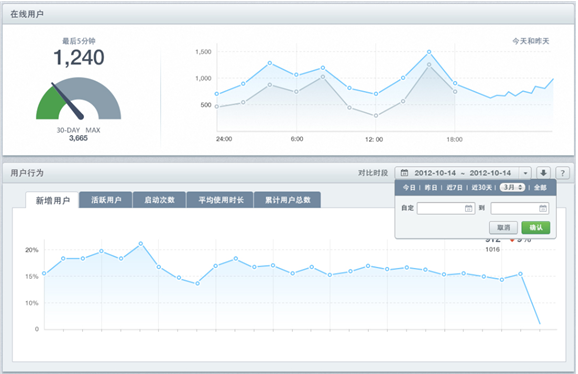The image size is (578, 374).
Task: Click the 在线用户 panel title
Action: coord(27,14)
